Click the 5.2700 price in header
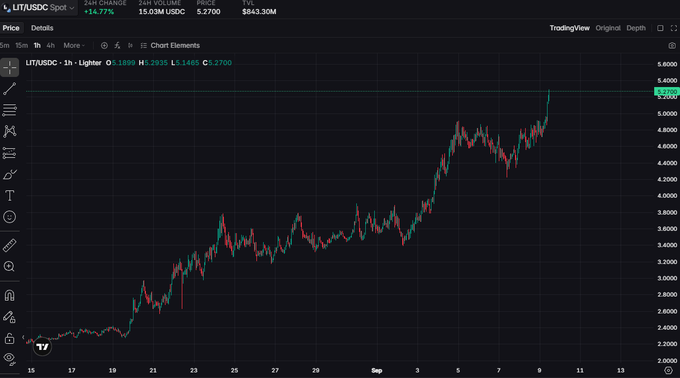 coord(208,12)
